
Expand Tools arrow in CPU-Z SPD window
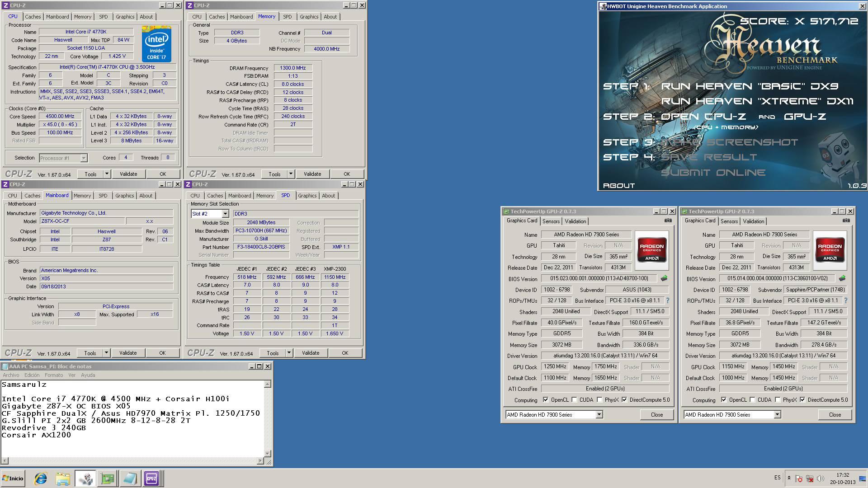pyautogui.click(x=289, y=353)
